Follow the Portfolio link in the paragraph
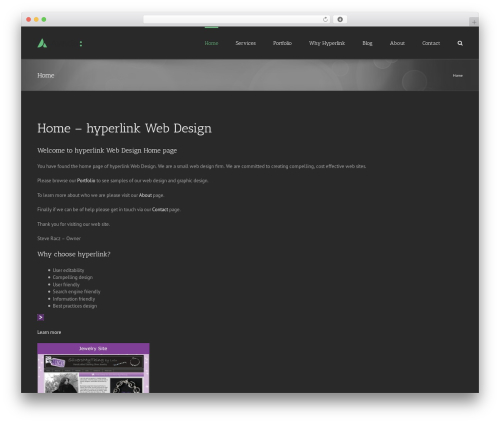Screen dimensions: 500x423 click(x=86, y=181)
